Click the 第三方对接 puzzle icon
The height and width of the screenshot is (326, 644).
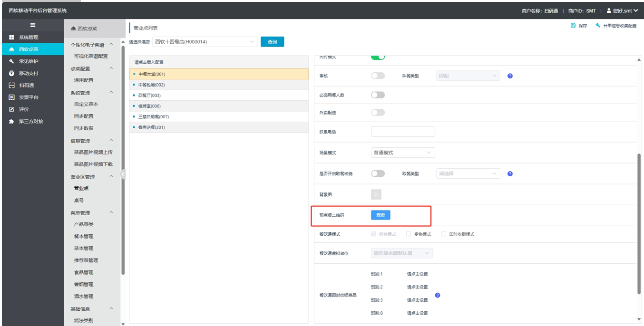[11, 121]
